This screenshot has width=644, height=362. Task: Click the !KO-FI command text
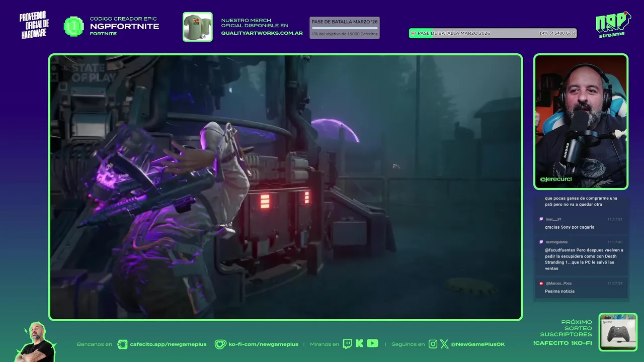(582, 343)
